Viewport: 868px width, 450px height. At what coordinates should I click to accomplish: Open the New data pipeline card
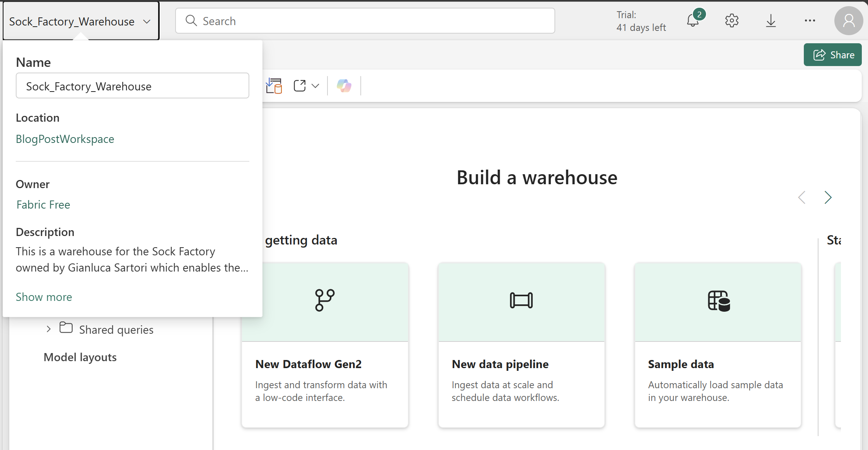pyautogui.click(x=521, y=345)
